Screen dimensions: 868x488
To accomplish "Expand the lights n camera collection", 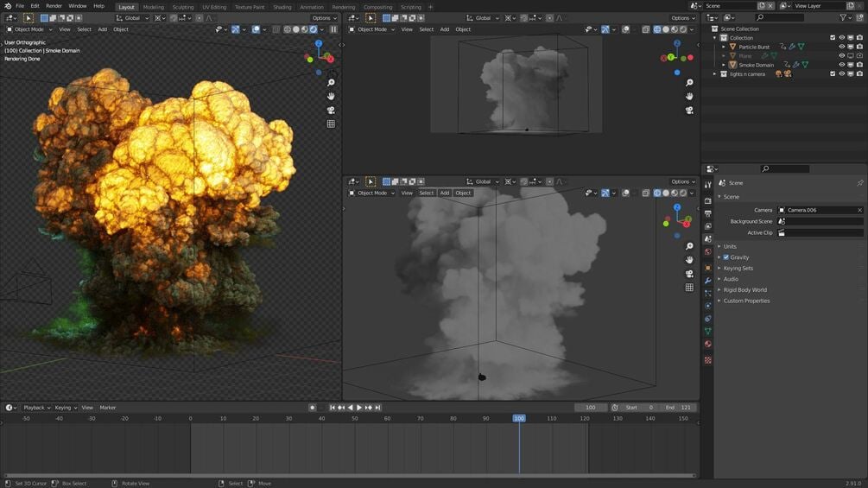I will point(714,74).
